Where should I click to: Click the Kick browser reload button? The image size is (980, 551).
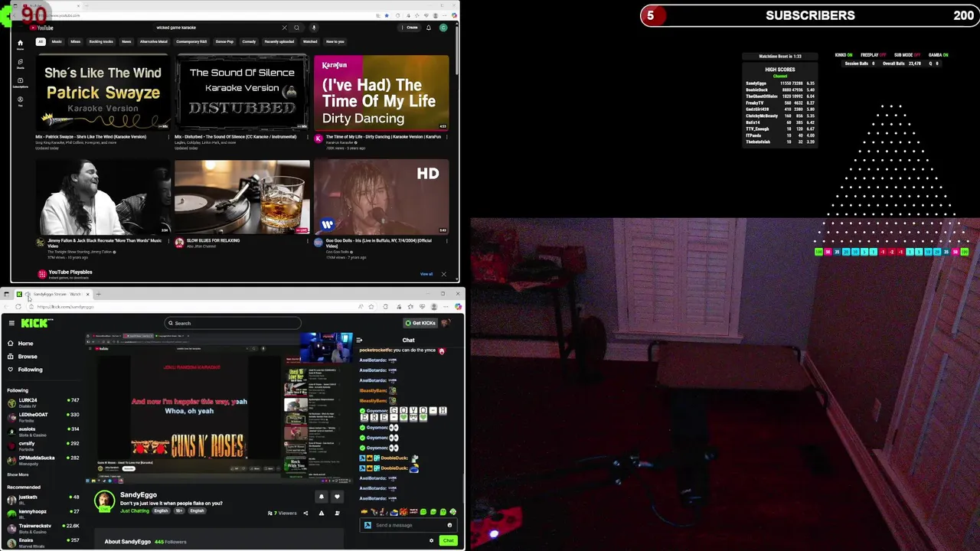(x=18, y=307)
